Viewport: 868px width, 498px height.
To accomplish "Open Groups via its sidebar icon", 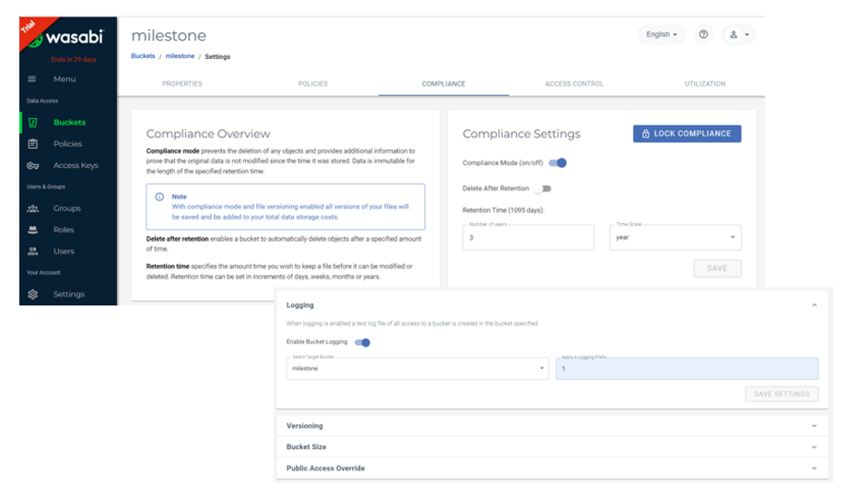I will point(33,208).
